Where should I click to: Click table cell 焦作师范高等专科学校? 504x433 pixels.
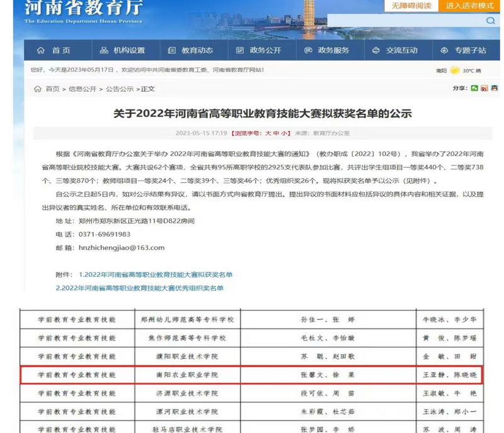pyautogui.click(x=187, y=338)
